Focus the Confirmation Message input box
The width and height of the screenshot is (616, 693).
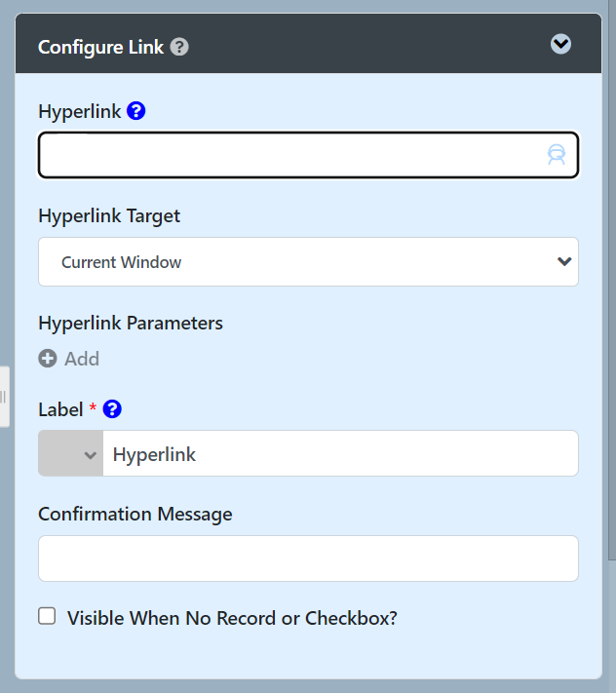pos(308,558)
